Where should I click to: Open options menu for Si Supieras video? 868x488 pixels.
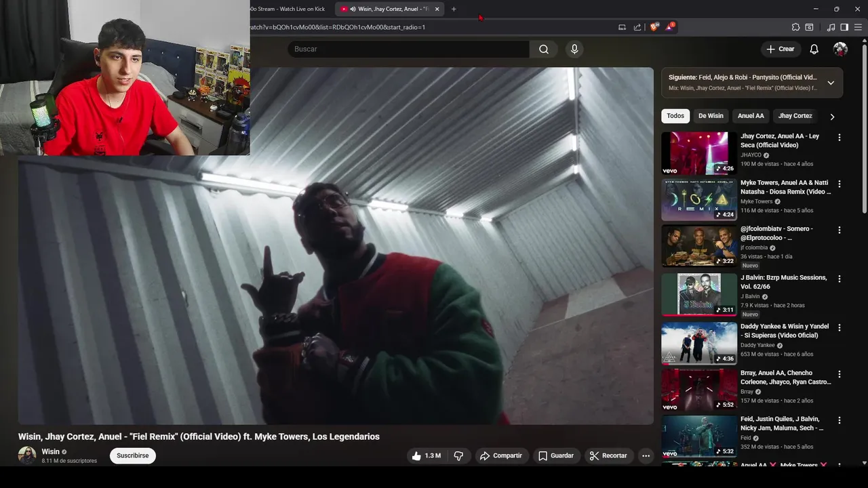[x=840, y=327]
